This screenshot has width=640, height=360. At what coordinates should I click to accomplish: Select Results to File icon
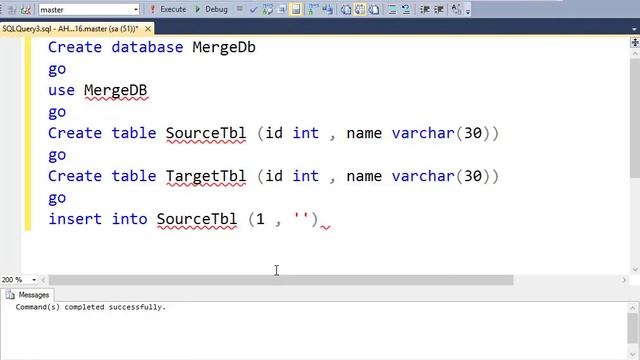click(374, 9)
